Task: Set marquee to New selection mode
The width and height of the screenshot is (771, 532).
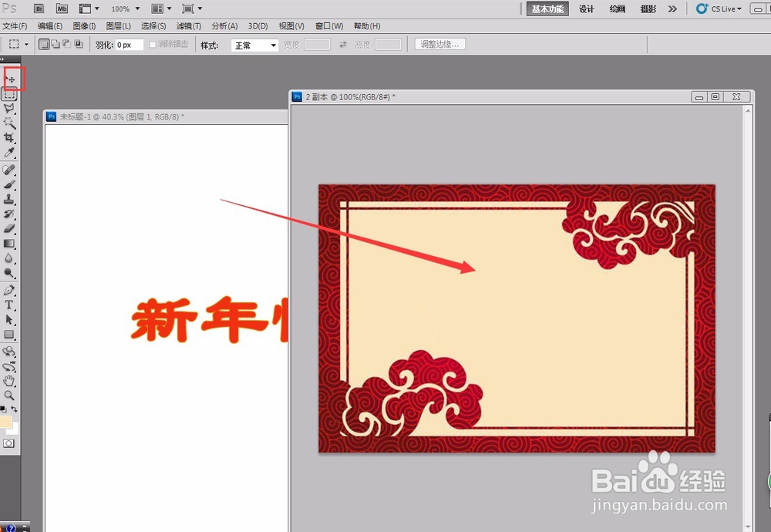Action: 44,44
